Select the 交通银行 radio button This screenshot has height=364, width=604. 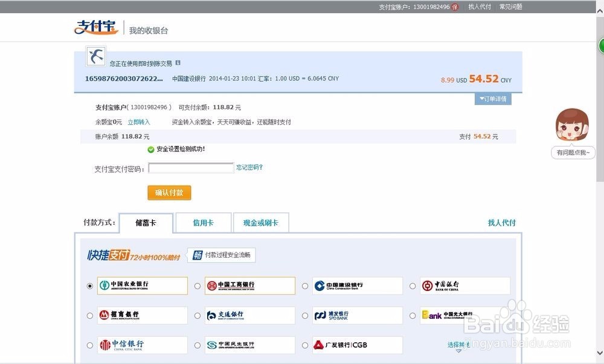tap(198, 316)
